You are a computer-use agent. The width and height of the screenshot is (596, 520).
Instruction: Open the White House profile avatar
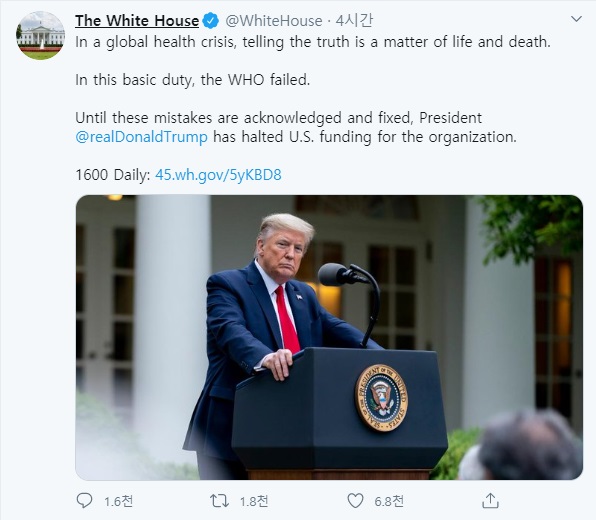click(40, 35)
